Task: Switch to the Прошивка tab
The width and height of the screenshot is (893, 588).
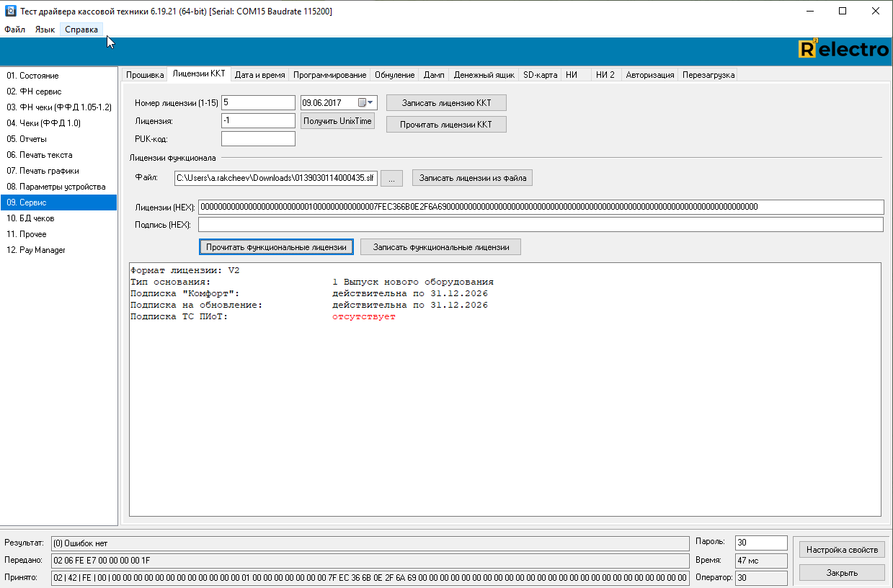Action: (x=146, y=75)
